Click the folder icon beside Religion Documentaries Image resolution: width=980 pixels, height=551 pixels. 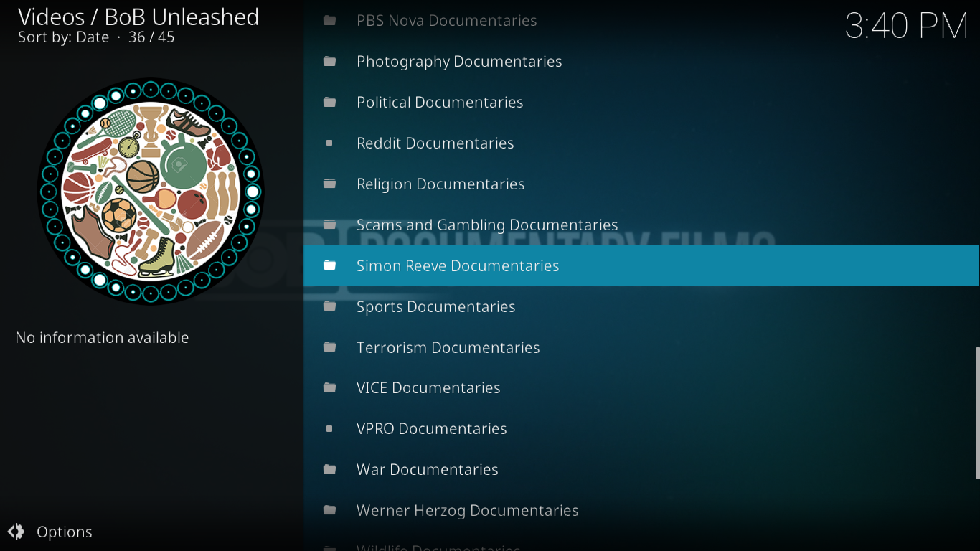point(329,184)
